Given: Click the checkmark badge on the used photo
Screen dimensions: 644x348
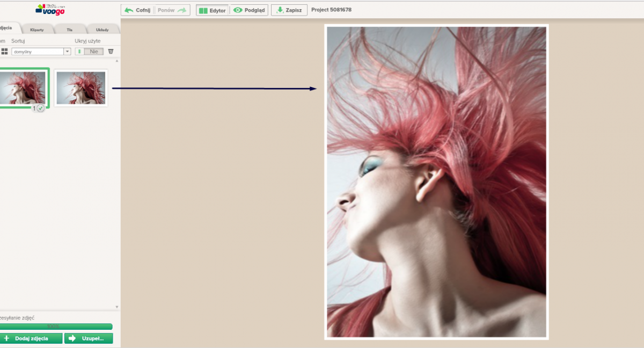Looking at the screenshot, I should pos(41,108).
